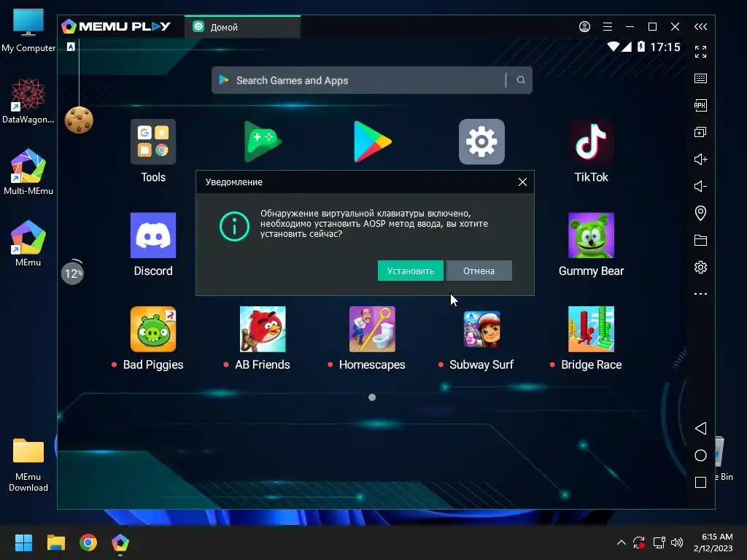Show more sidebar options (three dots)
Image resolution: width=747 pixels, height=560 pixels.
700,294
